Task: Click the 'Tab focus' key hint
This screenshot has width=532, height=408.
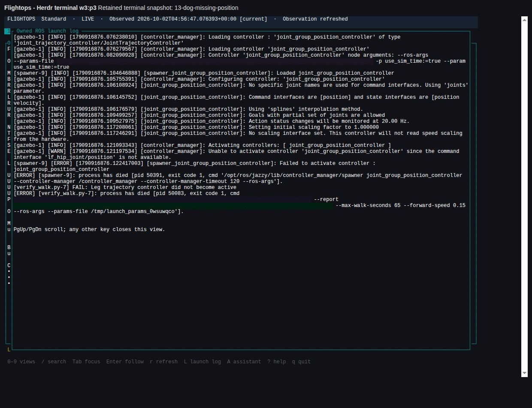Action: point(86,362)
